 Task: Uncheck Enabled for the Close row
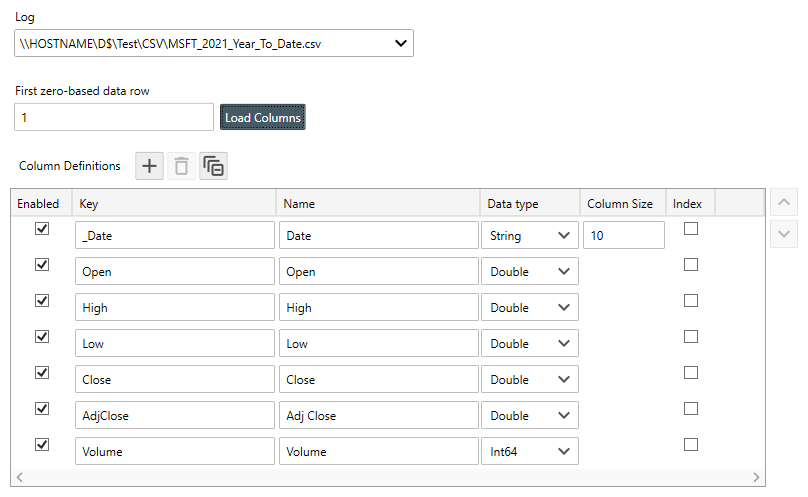click(x=42, y=372)
